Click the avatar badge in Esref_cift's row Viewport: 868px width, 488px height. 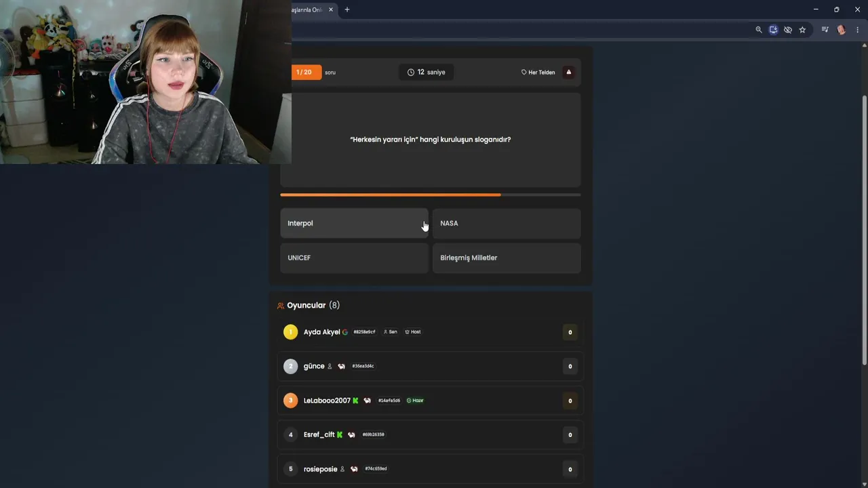351,434
